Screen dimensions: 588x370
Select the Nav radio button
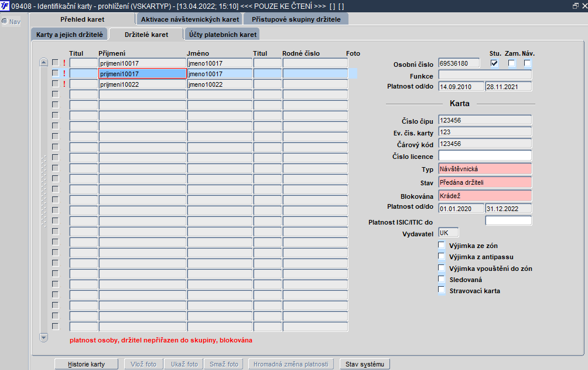tap(5, 22)
